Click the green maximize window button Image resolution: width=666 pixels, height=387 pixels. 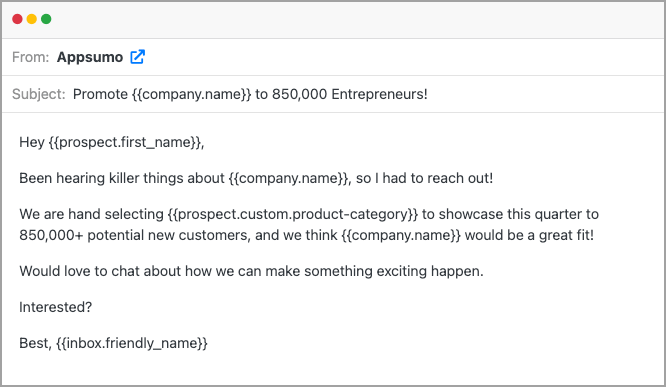click(x=46, y=19)
